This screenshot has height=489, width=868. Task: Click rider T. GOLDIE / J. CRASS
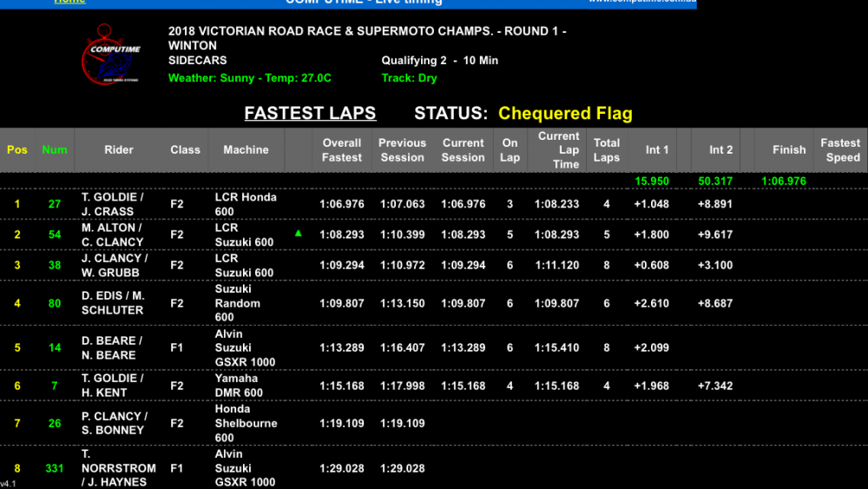112,204
